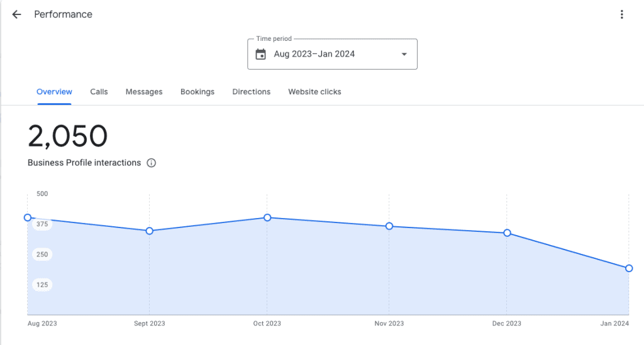Click the 250 y-axis label

point(42,255)
